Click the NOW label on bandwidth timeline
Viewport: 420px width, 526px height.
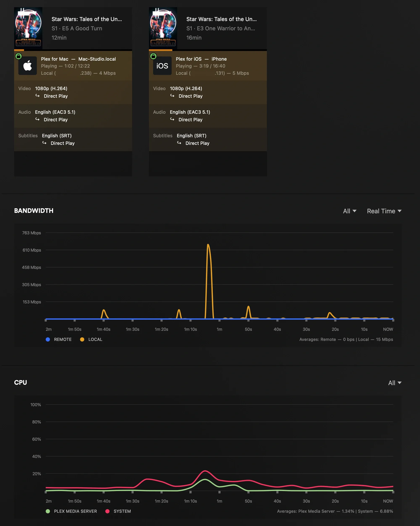point(388,329)
